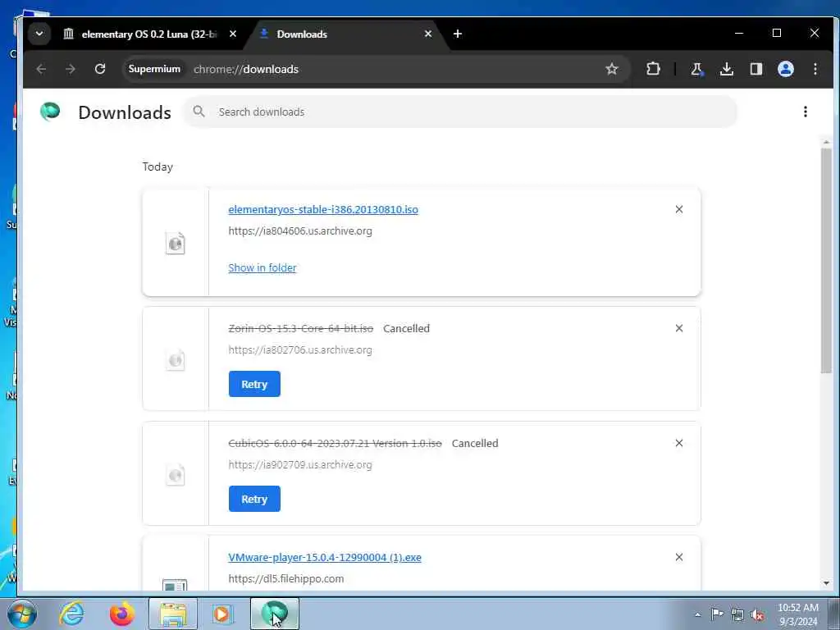Bookmark this page with star icon
The height and width of the screenshot is (630, 840).
pyautogui.click(x=612, y=69)
